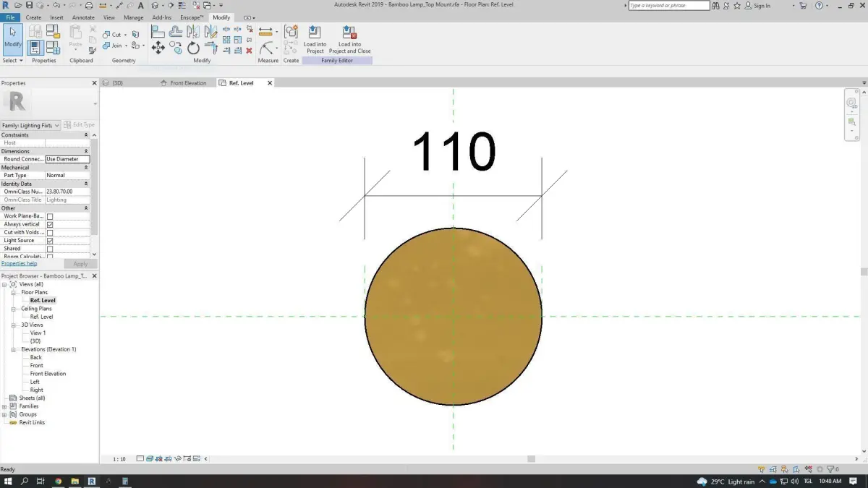Open the Family: Lighting Fixtures type dropdown
Viewport: 868px width, 488px height.
[30, 125]
